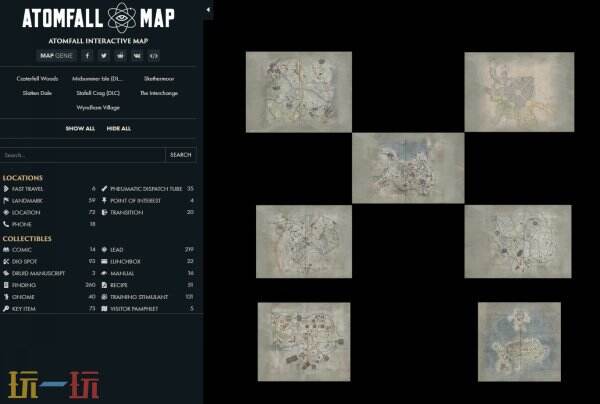Click the Dig Spot tools icon
Image resolution: width=600 pixels, height=404 pixels.
click(x=6, y=262)
